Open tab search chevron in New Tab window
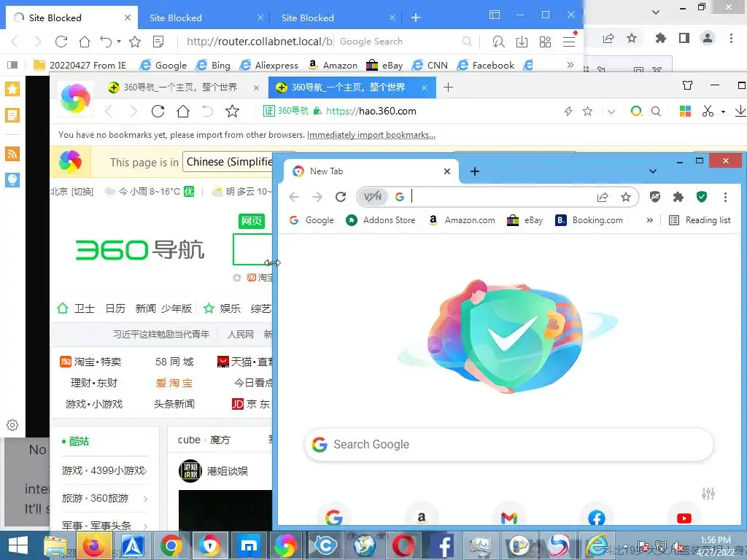The height and width of the screenshot is (560, 747). [653, 171]
